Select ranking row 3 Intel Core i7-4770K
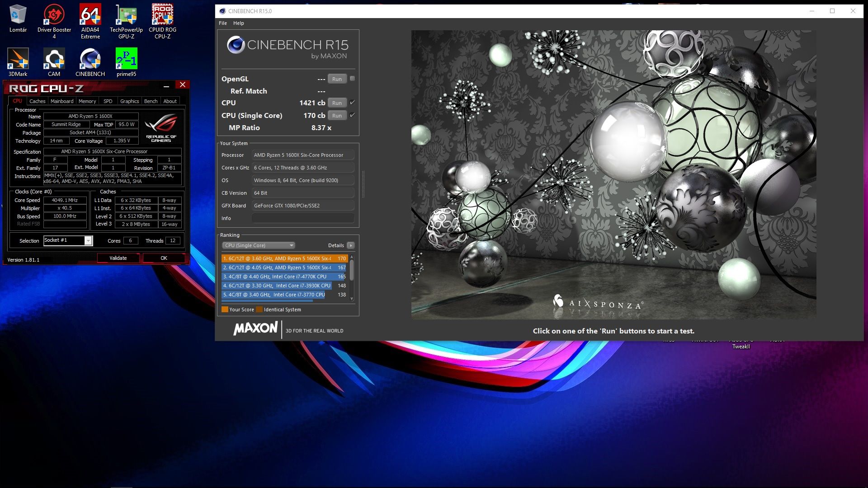This screenshot has width=868, height=488. 284,277
